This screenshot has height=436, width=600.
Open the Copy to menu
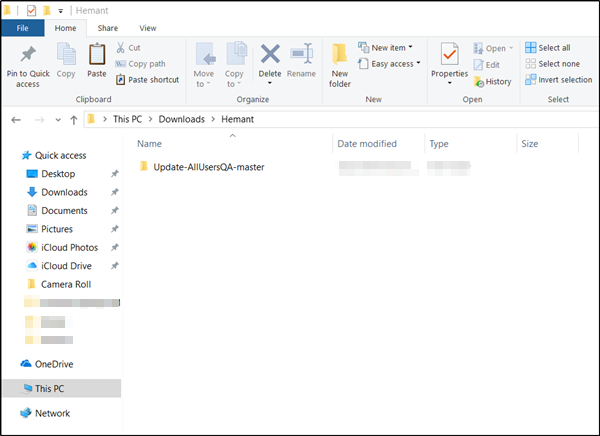[x=234, y=65]
